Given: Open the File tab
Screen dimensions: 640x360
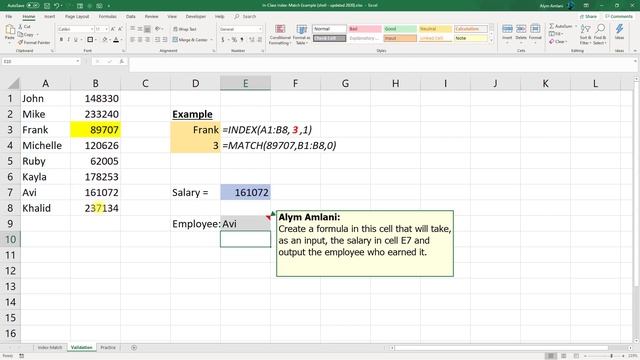Looking at the screenshot, I should 9,16.
